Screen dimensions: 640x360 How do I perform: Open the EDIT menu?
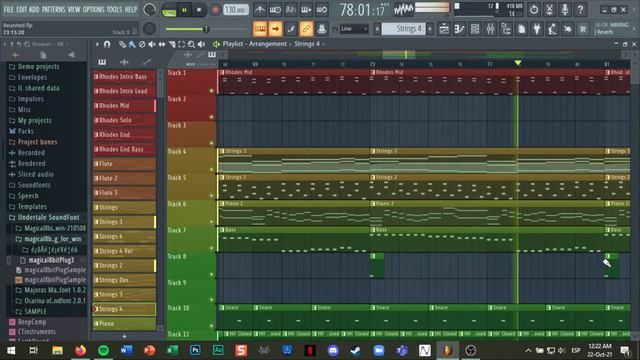[x=21, y=9]
